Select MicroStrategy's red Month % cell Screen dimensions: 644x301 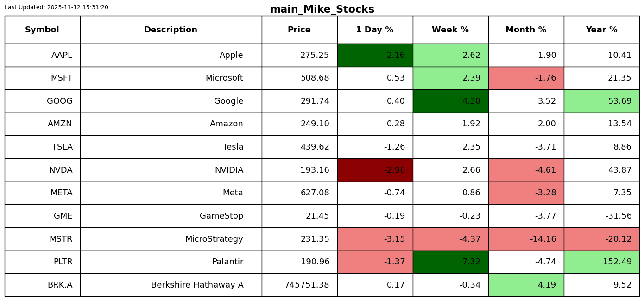526,239
